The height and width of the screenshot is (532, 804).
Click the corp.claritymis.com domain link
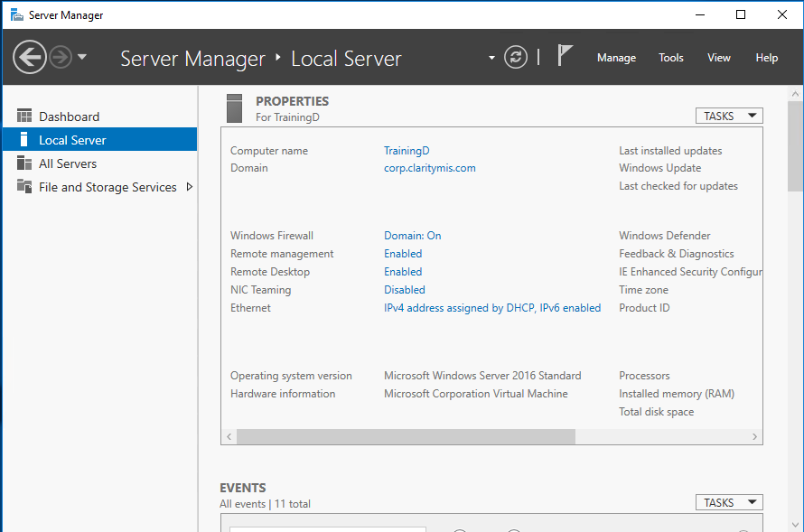tap(430, 168)
